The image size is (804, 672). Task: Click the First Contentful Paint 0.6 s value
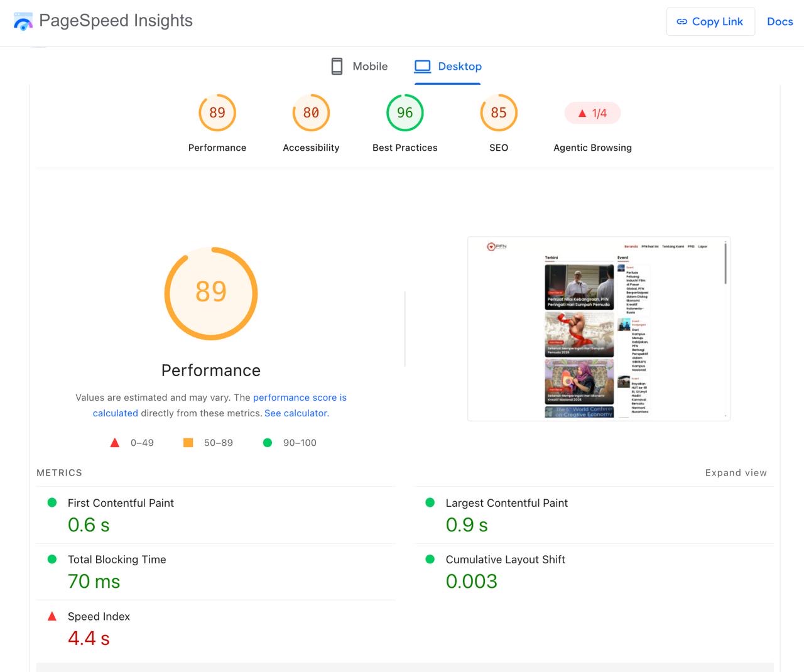(x=89, y=525)
